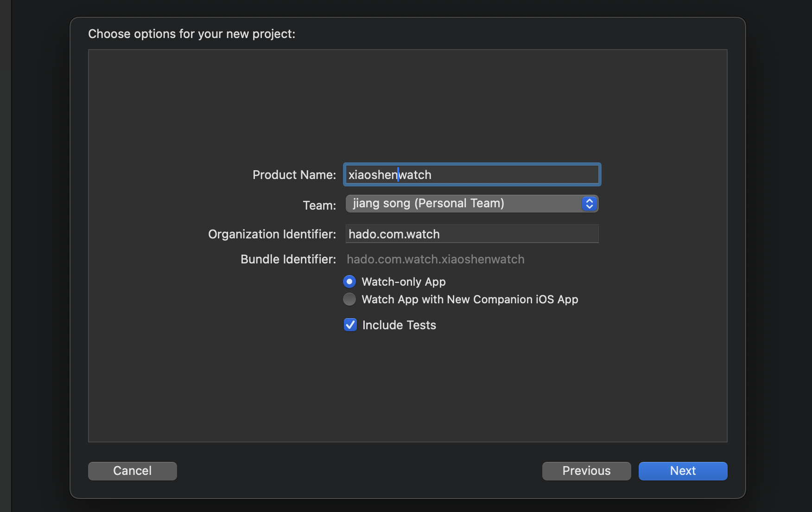The image size is (812, 512).
Task: Click the Next button
Action: pos(683,471)
